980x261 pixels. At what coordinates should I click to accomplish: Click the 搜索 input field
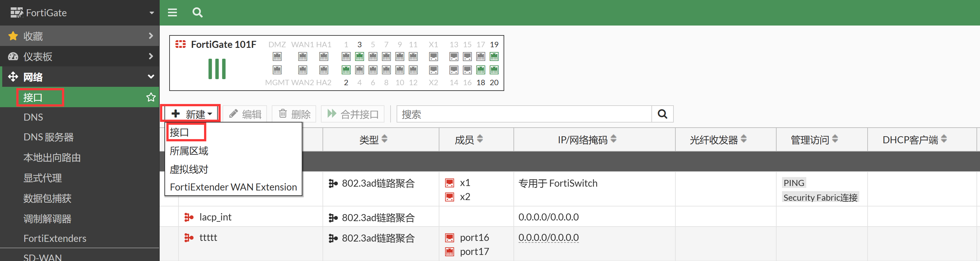[524, 114]
